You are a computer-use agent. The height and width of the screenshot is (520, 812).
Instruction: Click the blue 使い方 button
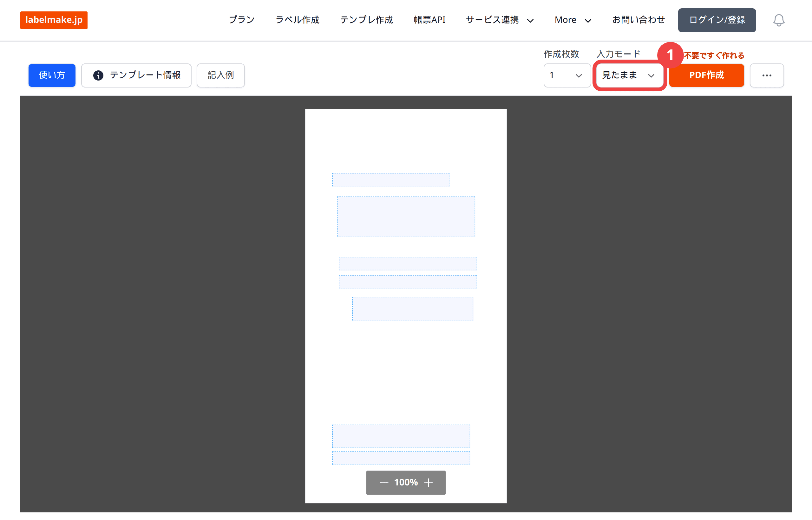coord(52,75)
